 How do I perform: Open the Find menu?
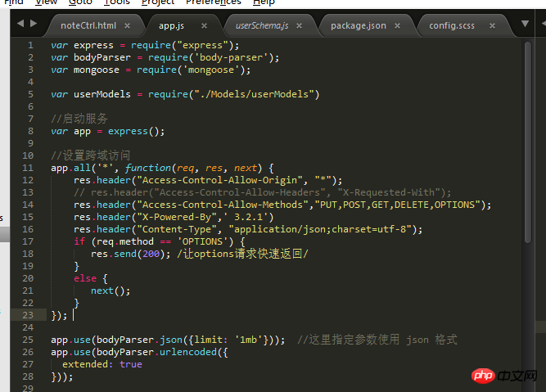[14, 2]
